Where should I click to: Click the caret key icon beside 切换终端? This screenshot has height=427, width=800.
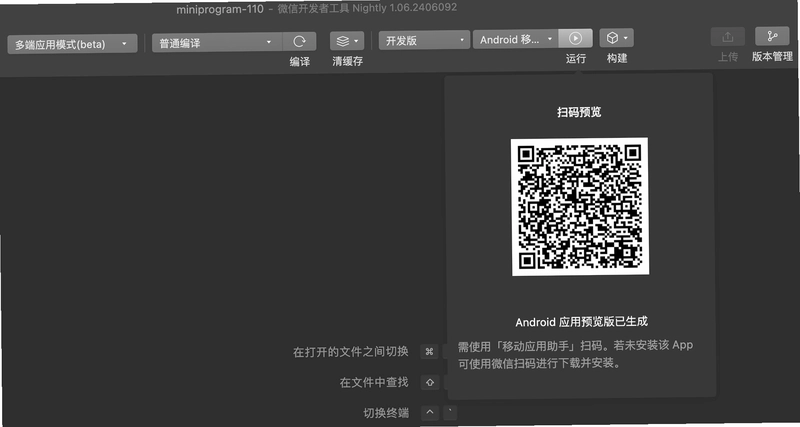pos(430,412)
